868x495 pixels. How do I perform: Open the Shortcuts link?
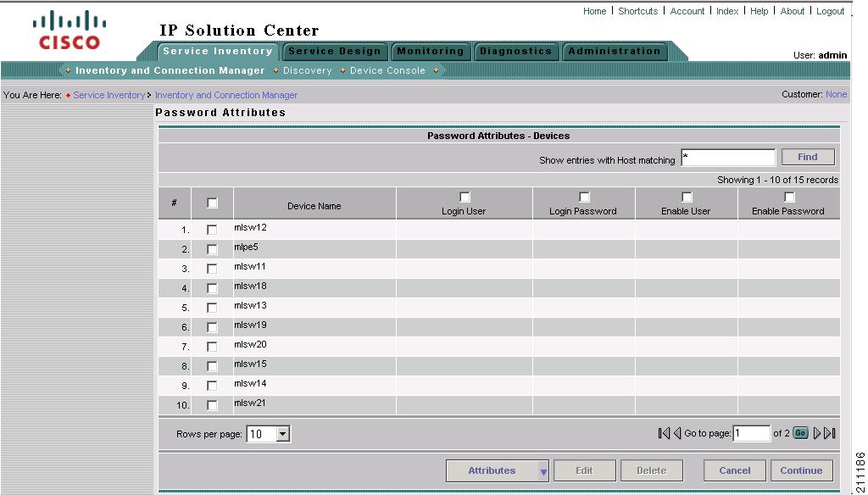pyautogui.click(x=637, y=11)
